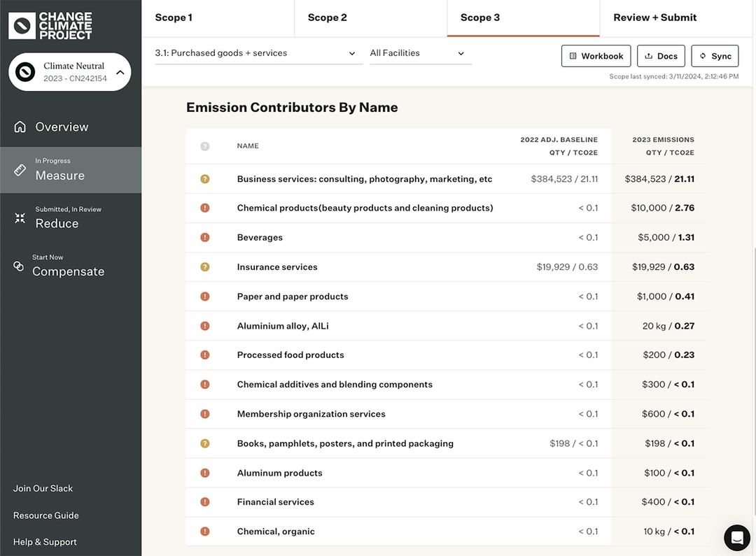The height and width of the screenshot is (556, 756).
Task: Open the All Facilities dropdown
Action: 417,53
